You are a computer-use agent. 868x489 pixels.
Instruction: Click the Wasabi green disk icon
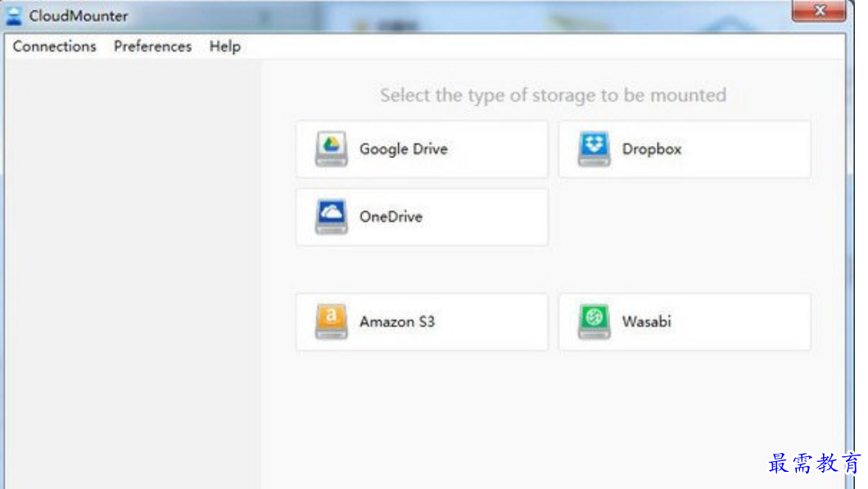(x=594, y=321)
